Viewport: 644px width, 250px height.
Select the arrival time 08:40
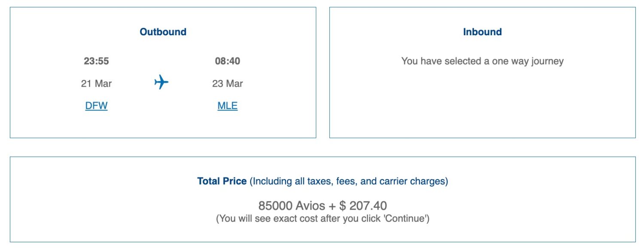point(227,61)
